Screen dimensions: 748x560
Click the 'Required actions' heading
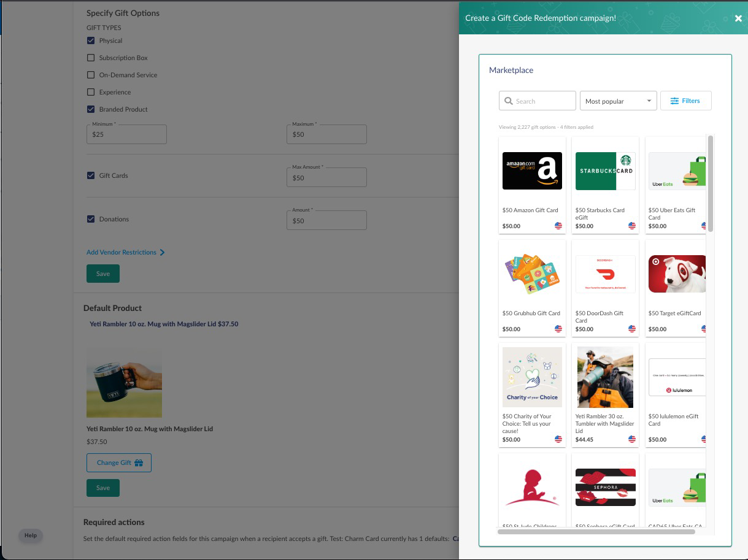(114, 522)
